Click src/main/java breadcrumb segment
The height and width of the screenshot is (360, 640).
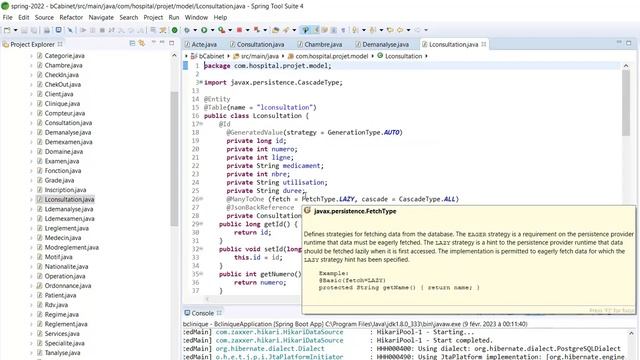pyautogui.click(x=256, y=56)
